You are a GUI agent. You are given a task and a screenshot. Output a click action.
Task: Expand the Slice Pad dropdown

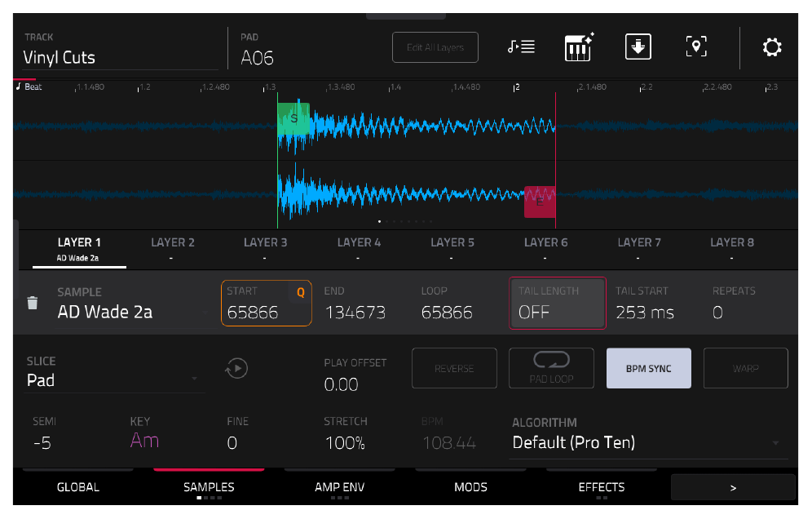click(x=113, y=373)
